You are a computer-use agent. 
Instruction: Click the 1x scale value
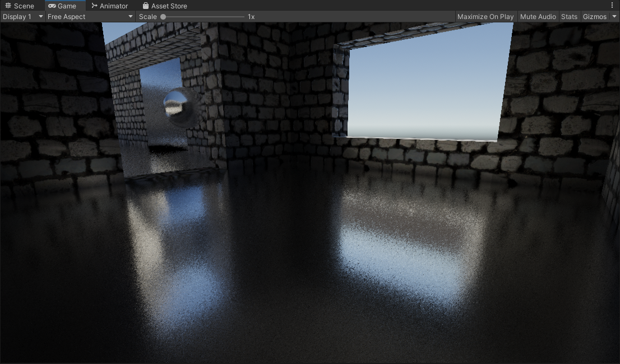[x=251, y=17]
